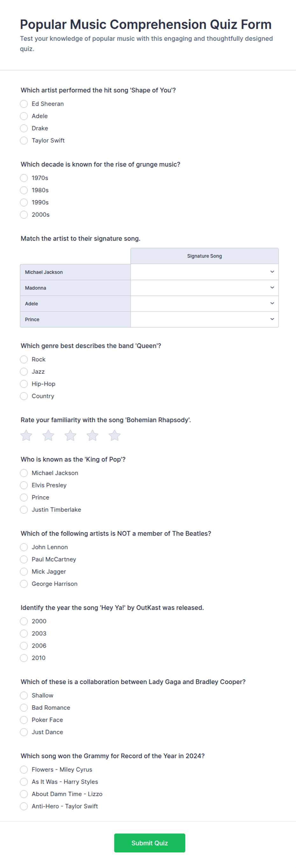Open Michael Jackson signature song dropdown
Viewport: 296px width, 868px height.
204,272
